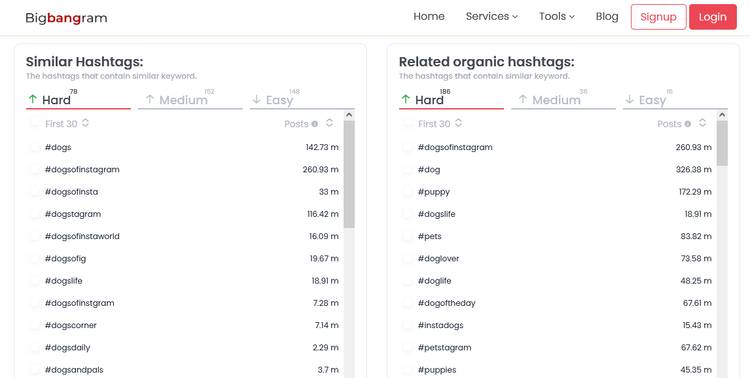Viewport: 750px width, 378px height.
Task: Click the Login button
Action: tap(713, 17)
